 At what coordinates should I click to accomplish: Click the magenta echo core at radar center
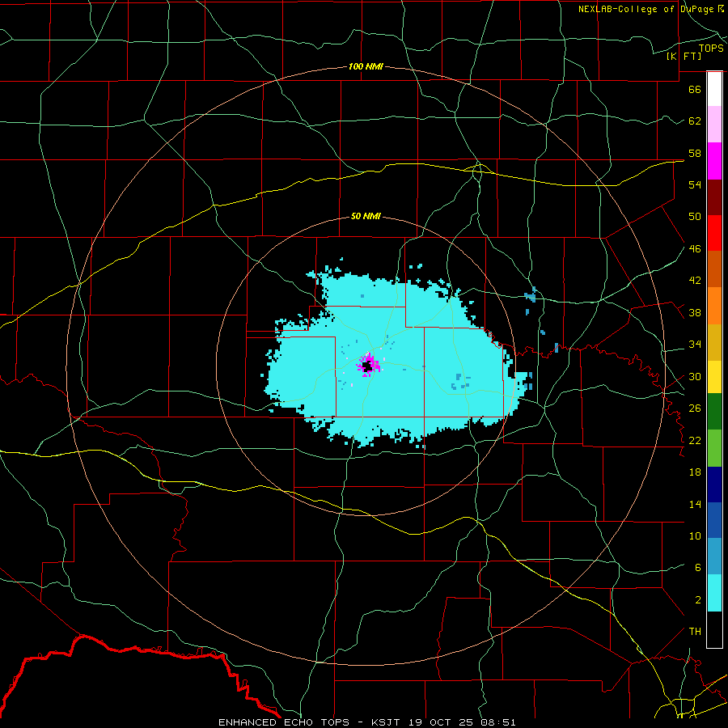pos(369,363)
